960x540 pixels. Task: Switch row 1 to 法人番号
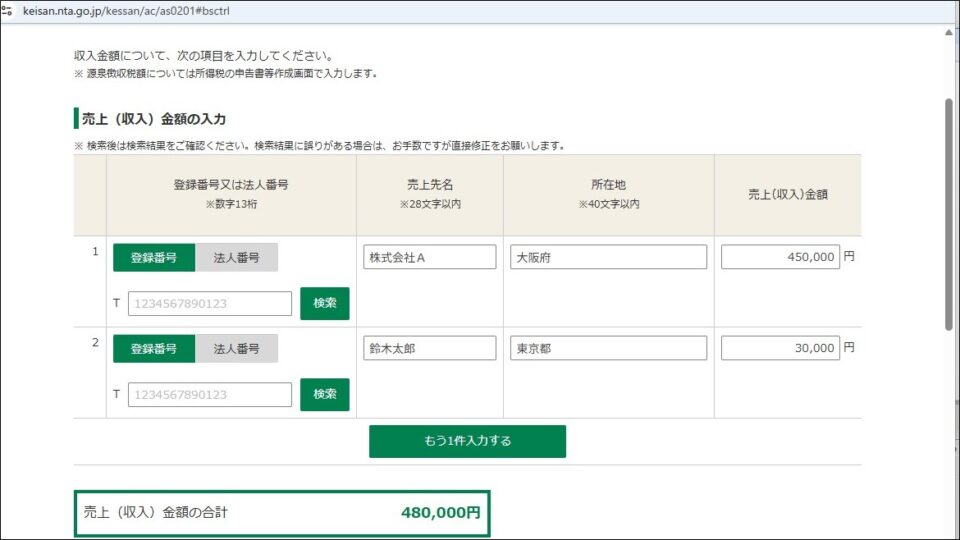pyautogui.click(x=237, y=257)
